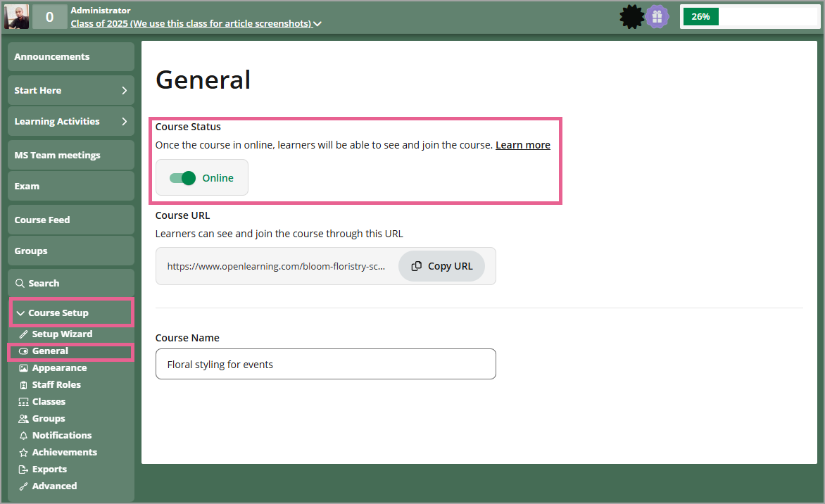Click the Exports icon

23,470
